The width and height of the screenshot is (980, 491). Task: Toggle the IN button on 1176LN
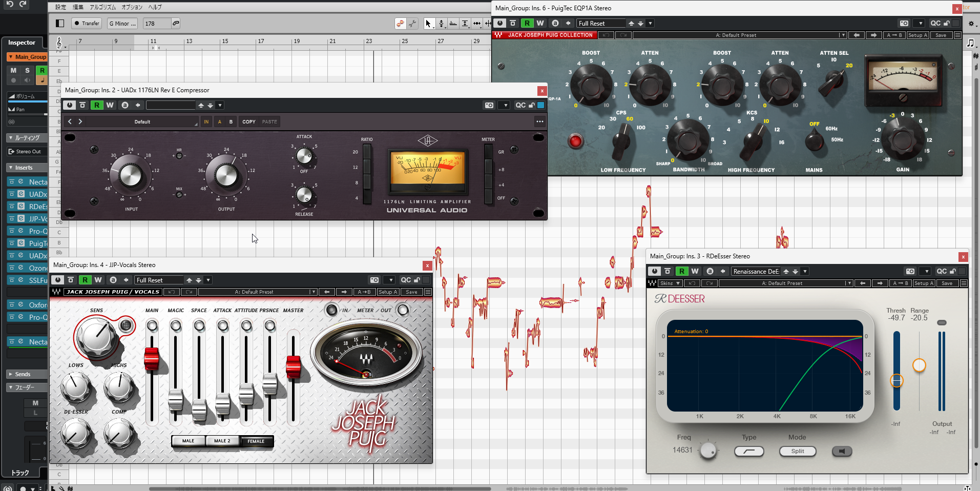coord(206,121)
